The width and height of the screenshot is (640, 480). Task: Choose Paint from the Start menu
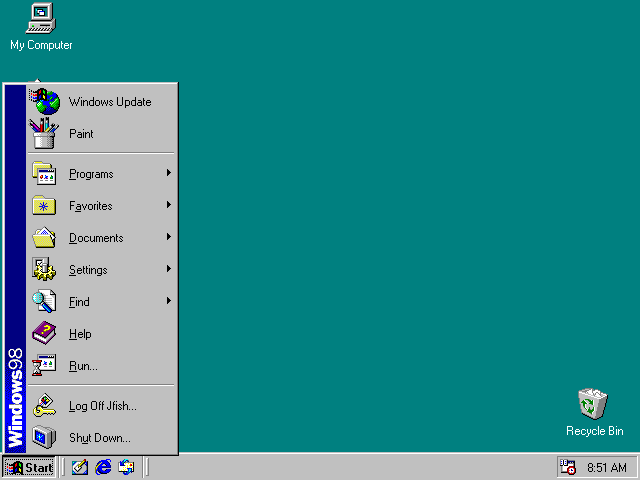pos(102,133)
